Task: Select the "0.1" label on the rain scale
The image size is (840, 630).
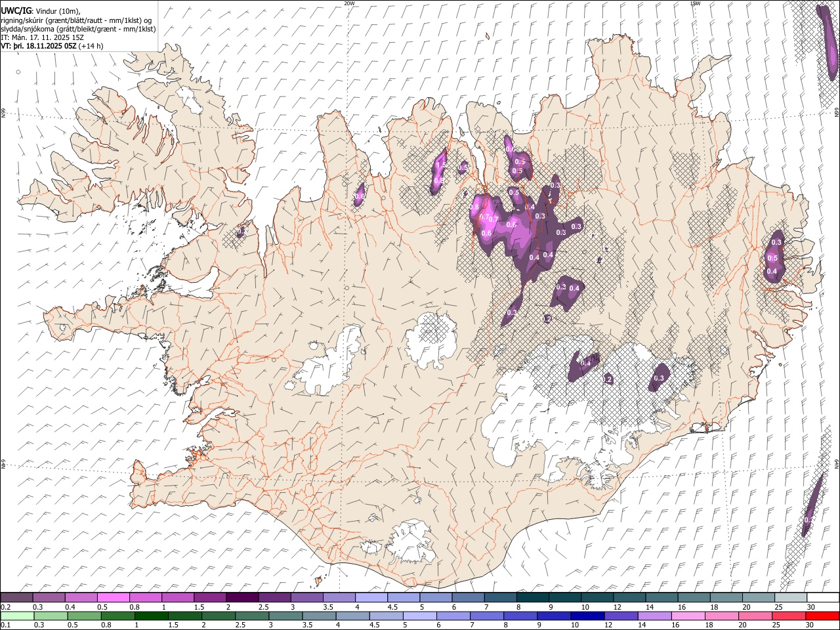Action: click(5, 625)
